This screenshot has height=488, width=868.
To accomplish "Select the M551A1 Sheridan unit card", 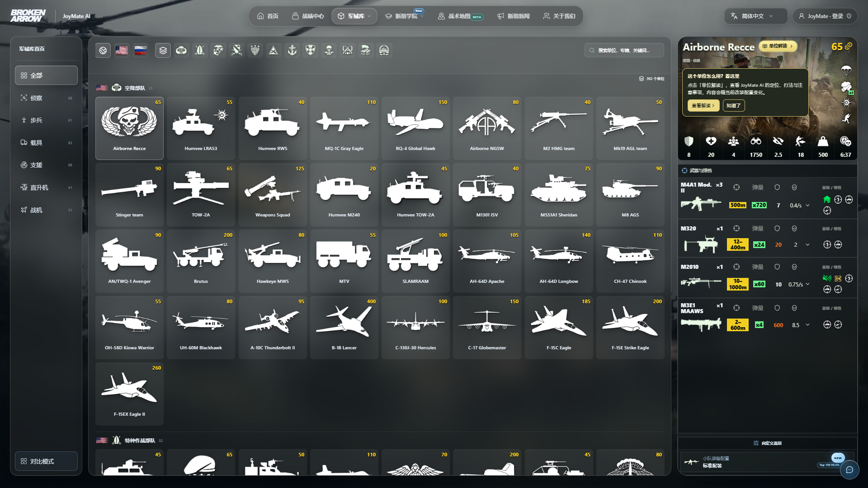I will 559,194.
